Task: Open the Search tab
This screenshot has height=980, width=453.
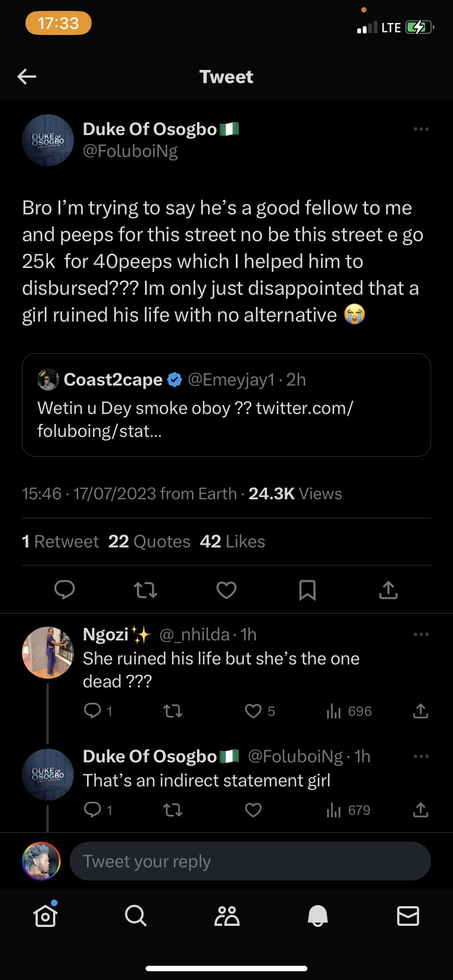Action: 136,915
